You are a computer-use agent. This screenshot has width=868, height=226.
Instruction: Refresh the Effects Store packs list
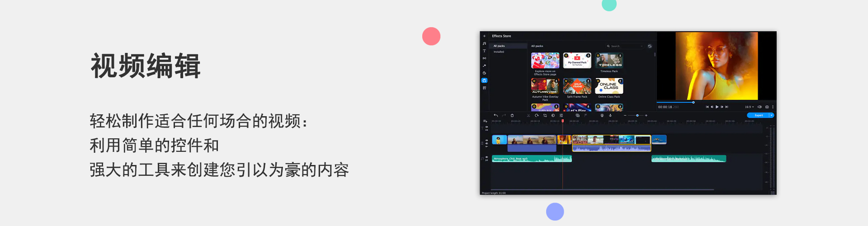(x=650, y=46)
